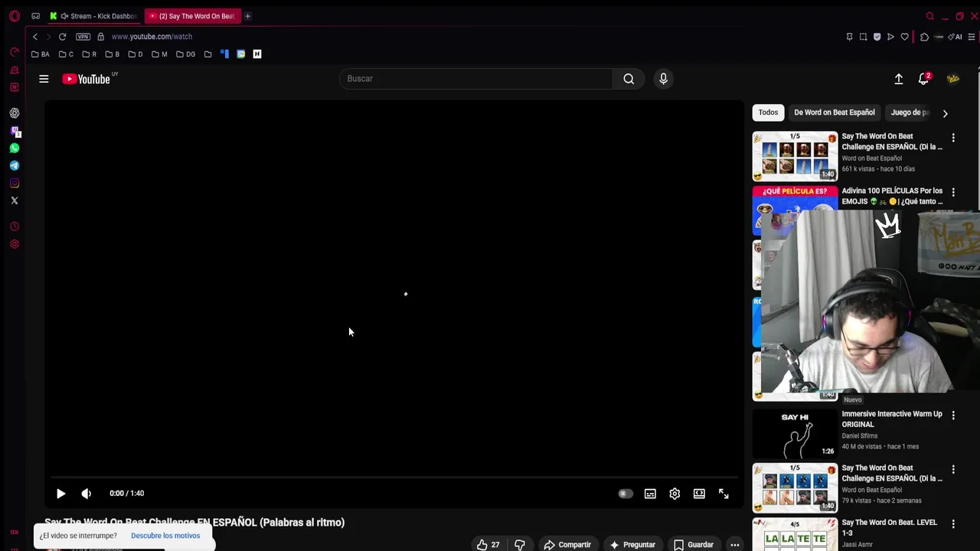Select the 'Todos' filter chip
Screen dimensions: 980x551
tap(768, 112)
